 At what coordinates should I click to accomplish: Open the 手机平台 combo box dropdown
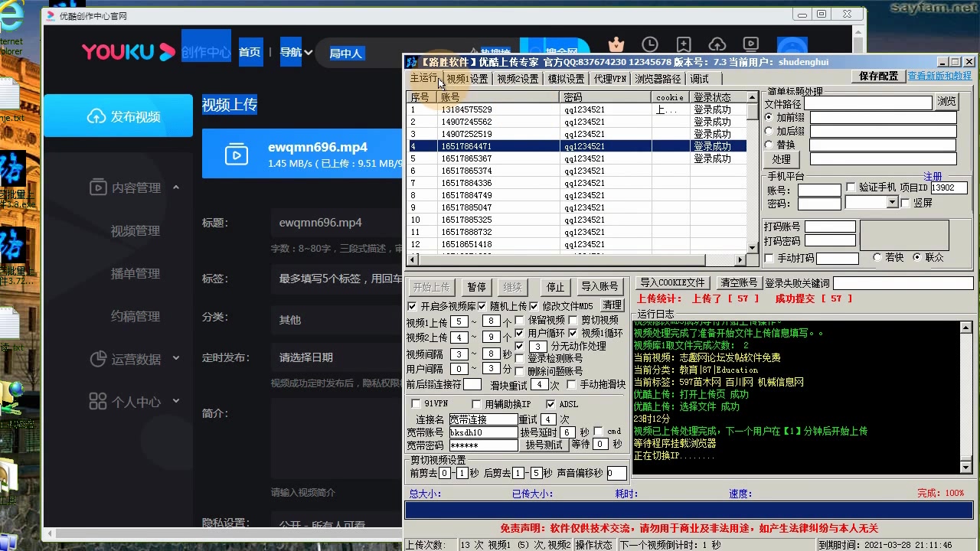[892, 203]
